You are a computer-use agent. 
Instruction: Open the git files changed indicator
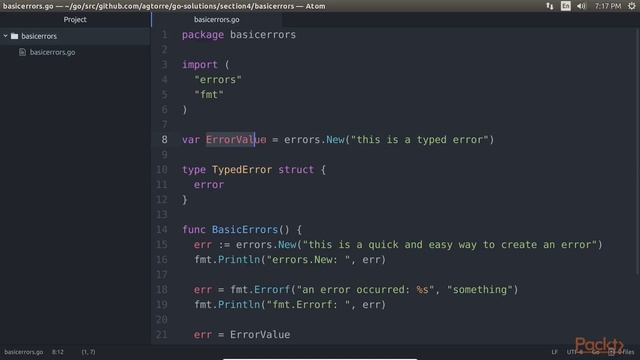(x=622, y=352)
